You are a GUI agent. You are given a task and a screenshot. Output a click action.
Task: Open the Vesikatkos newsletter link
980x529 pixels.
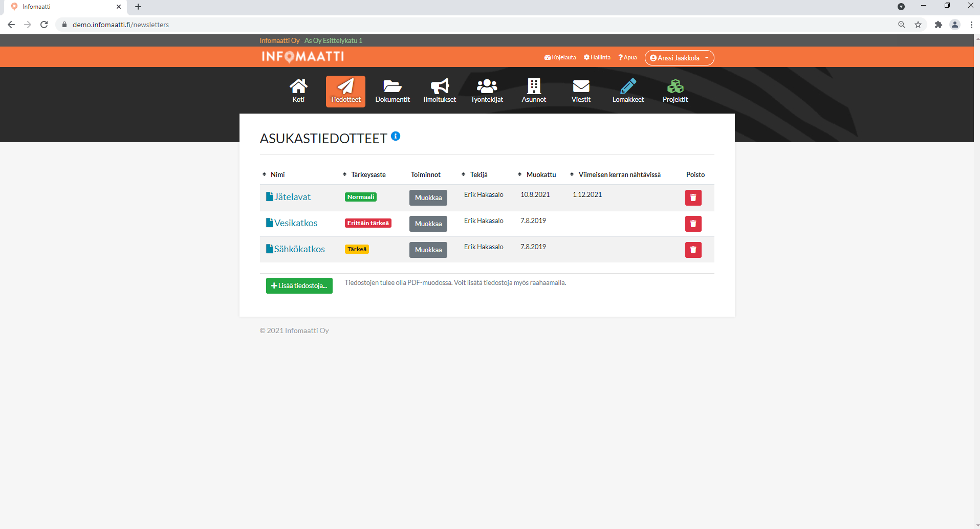click(292, 223)
